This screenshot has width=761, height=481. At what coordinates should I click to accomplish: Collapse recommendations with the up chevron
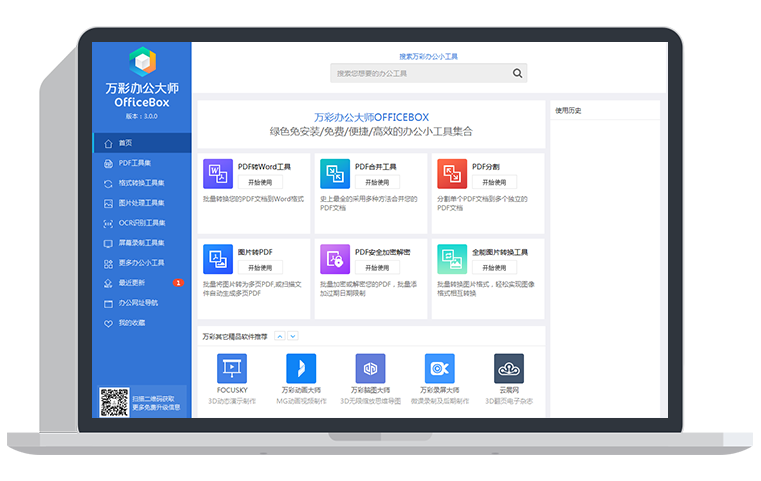pyautogui.click(x=280, y=337)
